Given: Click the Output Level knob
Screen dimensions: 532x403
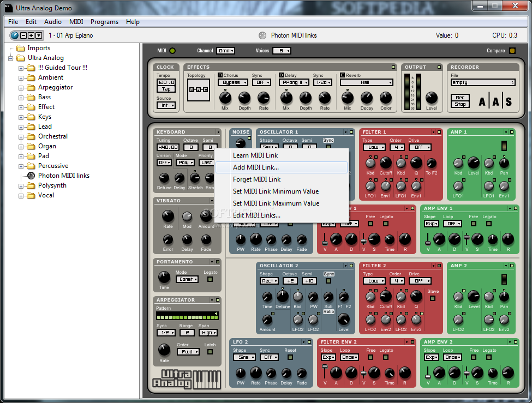Looking at the screenshot, I should point(431,98).
